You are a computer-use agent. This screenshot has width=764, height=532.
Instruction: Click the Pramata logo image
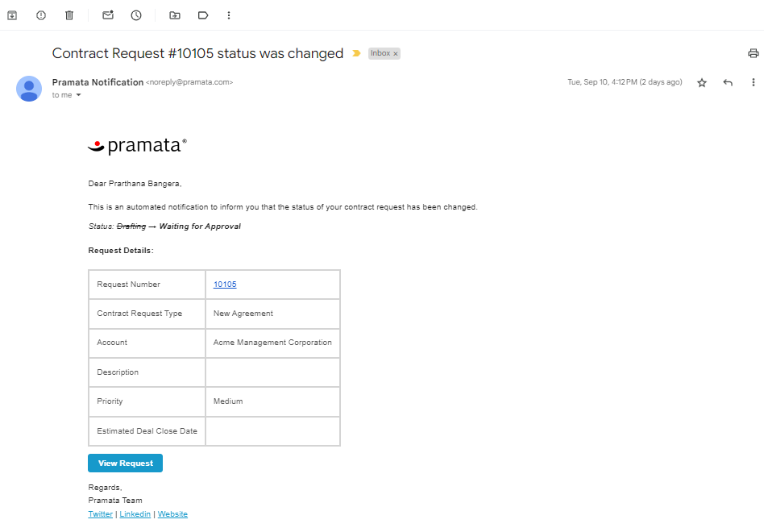click(137, 146)
